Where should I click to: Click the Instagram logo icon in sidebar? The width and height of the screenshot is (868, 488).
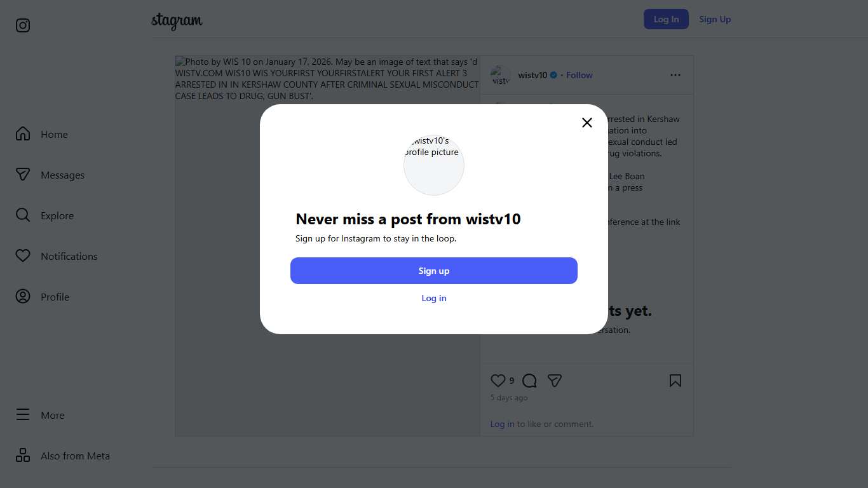click(x=23, y=25)
